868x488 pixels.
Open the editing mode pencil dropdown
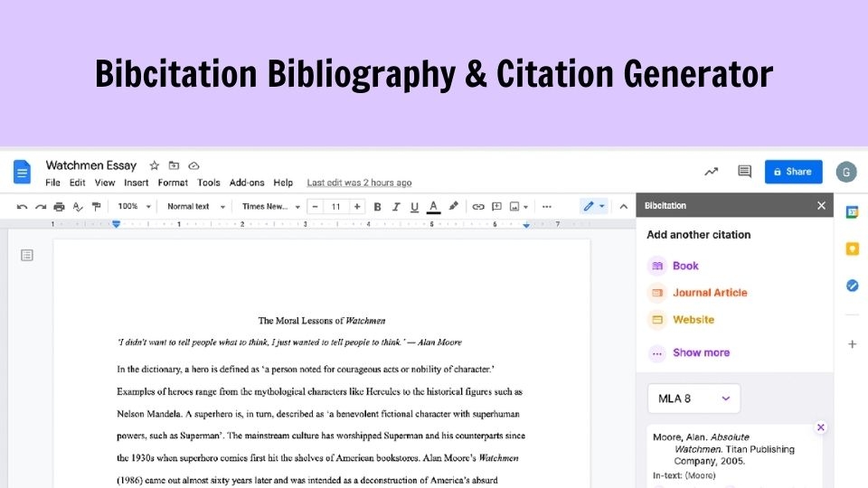594,206
